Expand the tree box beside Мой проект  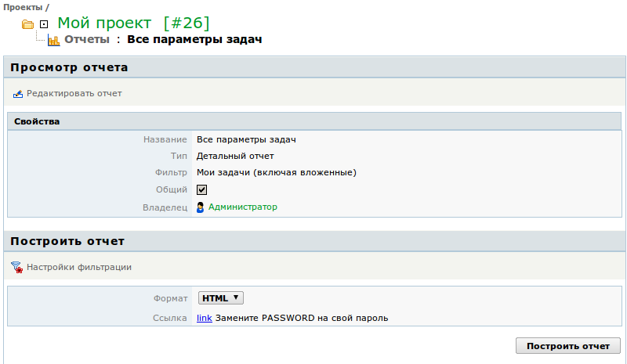point(44,24)
